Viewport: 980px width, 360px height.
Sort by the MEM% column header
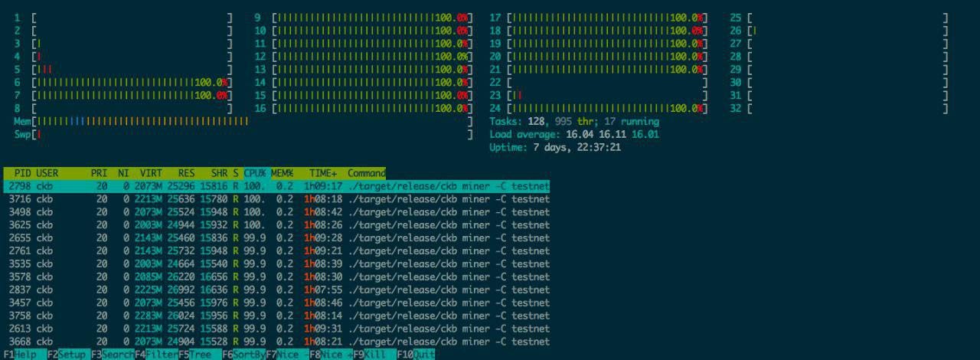(x=283, y=173)
